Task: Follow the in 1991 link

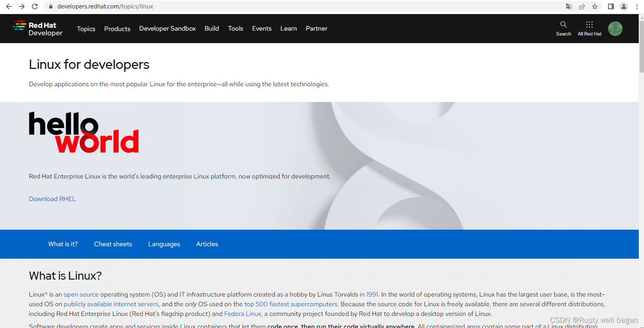Action: pos(369,295)
